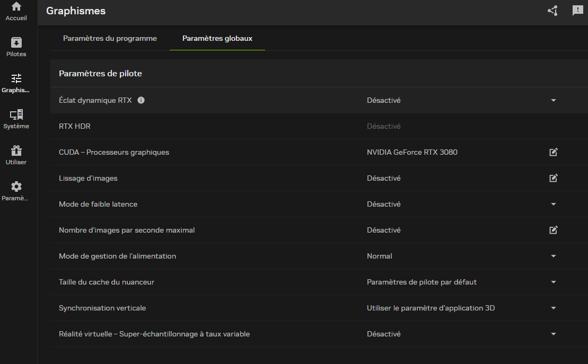588x364 pixels.
Task: Open Réalité virtuelle super-échantillonnage dropdown
Action: pos(553,334)
